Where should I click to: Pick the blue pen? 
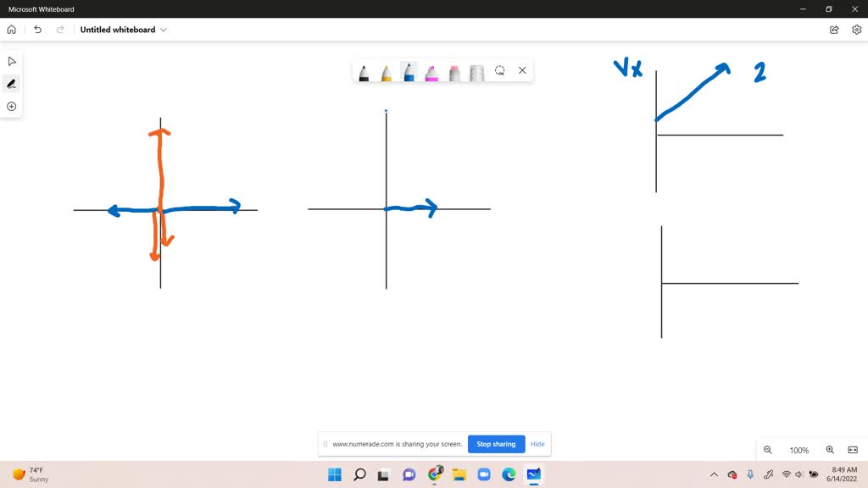(409, 71)
